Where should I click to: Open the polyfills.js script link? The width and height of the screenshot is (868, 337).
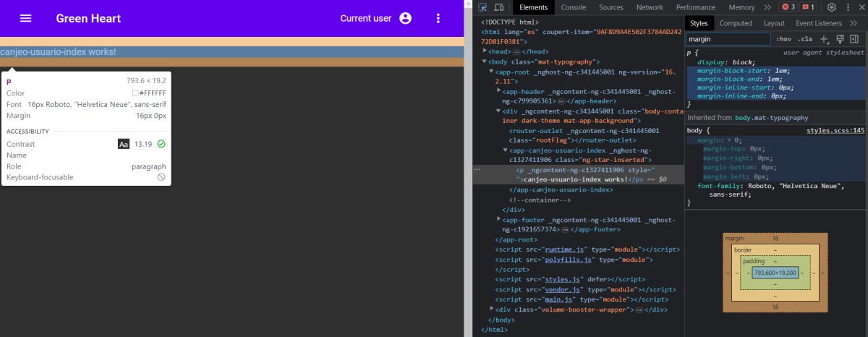pos(569,260)
